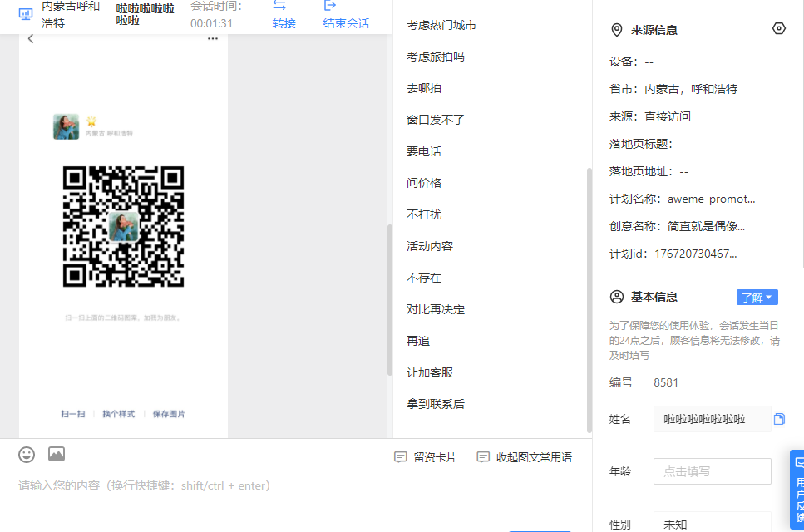The width and height of the screenshot is (804, 532).
Task: Select quick phrase 考虑旅拍吗
Action: point(436,57)
